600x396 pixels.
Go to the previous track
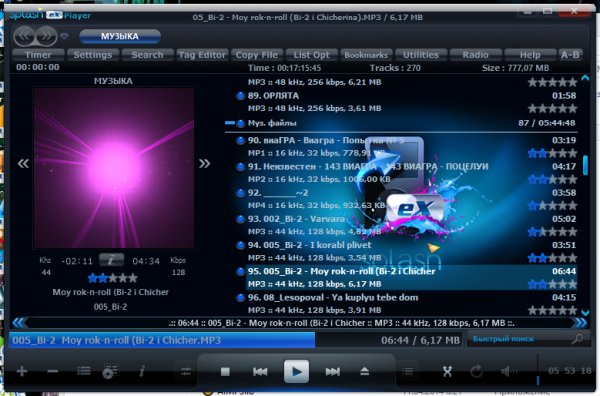point(260,372)
